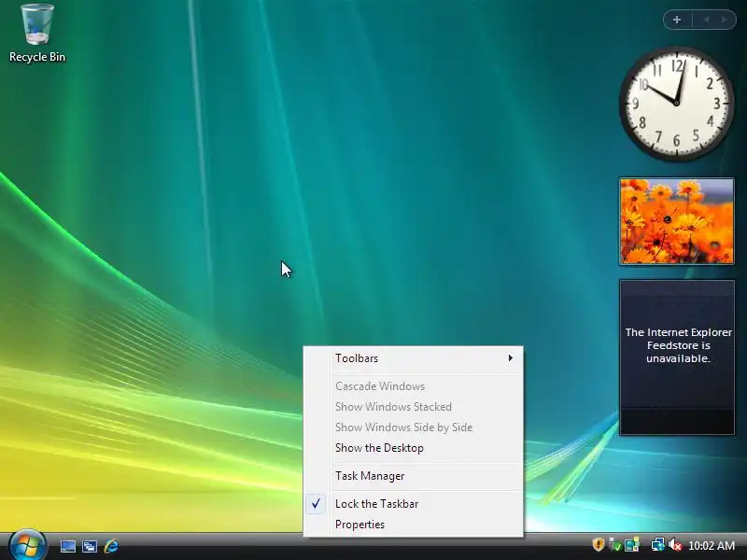This screenshot has height=560, width=747.
Task: Select Show the Desktop menu item
Action: tap(413, 448)
